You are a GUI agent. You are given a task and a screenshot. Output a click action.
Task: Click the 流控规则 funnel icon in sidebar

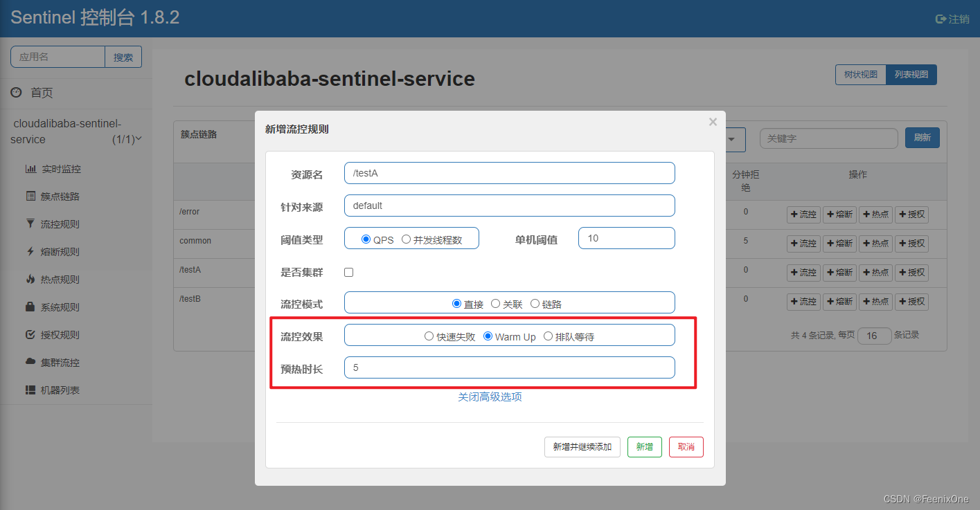coord(30,224)
